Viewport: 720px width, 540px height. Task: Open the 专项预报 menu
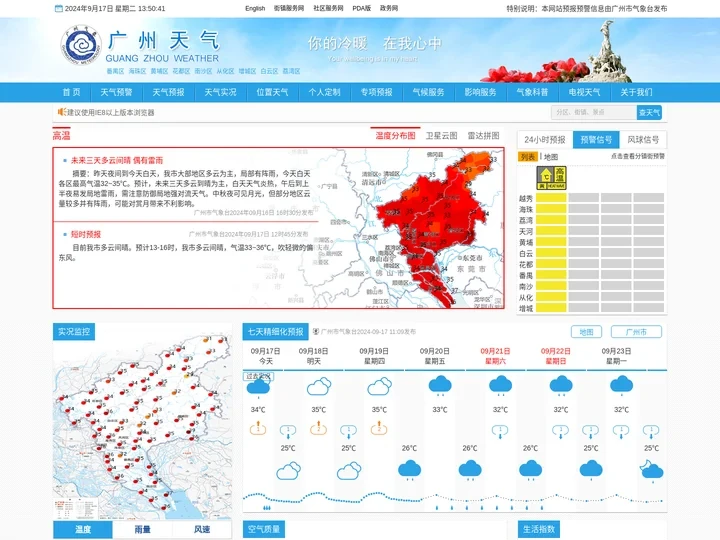pyautogui.click(x=376, y=92)
